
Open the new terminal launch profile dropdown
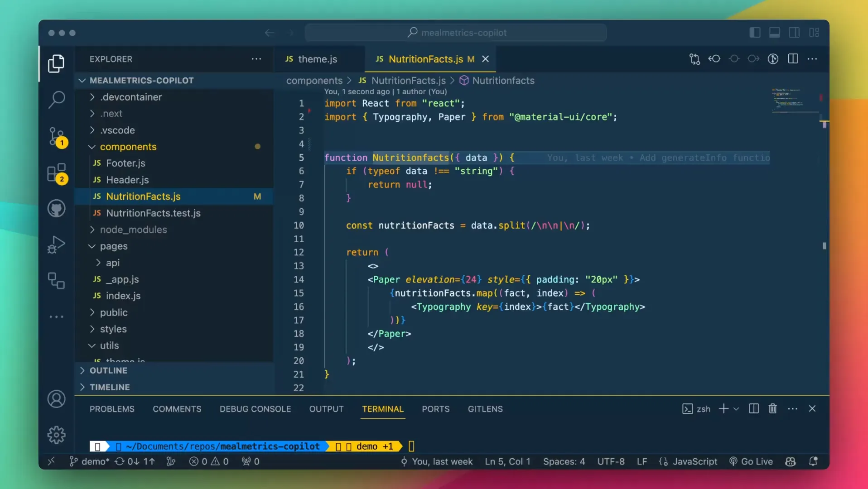(x=736, y=408)
